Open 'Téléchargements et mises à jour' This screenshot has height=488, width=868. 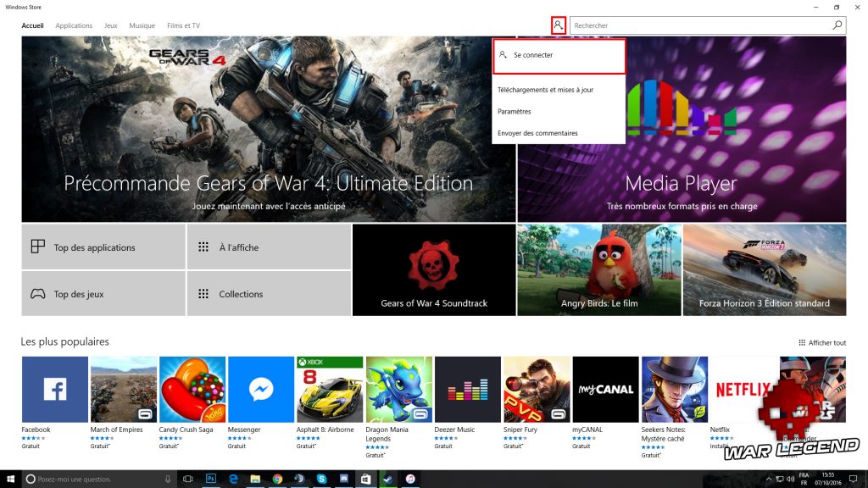tap(545, 90)
